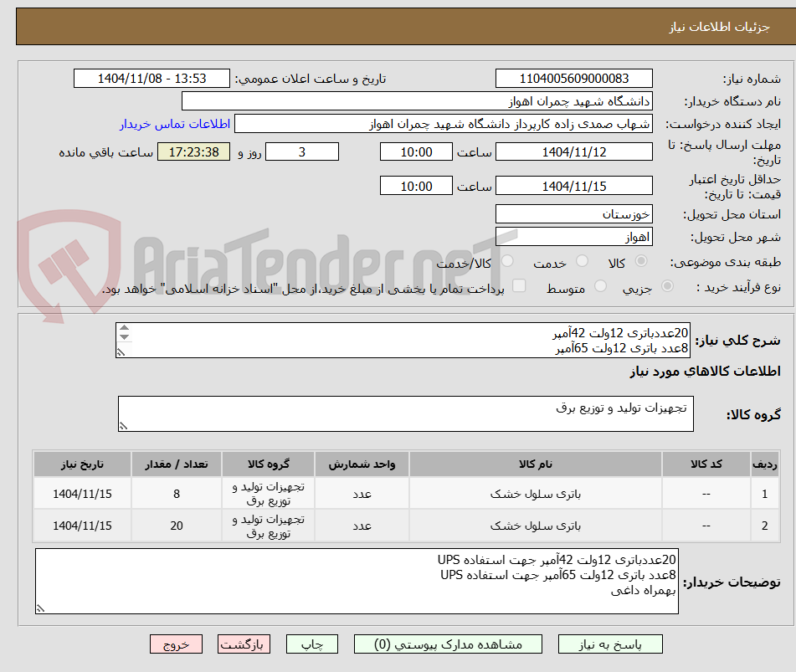
Task: Click the ردیف column header
Action: [764, 464]
